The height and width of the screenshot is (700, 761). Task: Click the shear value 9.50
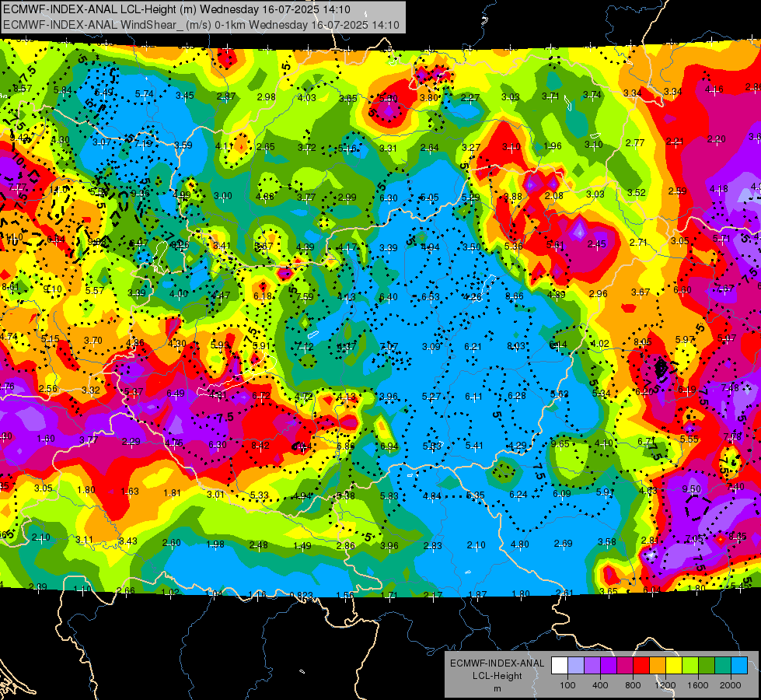coord(691,488)
